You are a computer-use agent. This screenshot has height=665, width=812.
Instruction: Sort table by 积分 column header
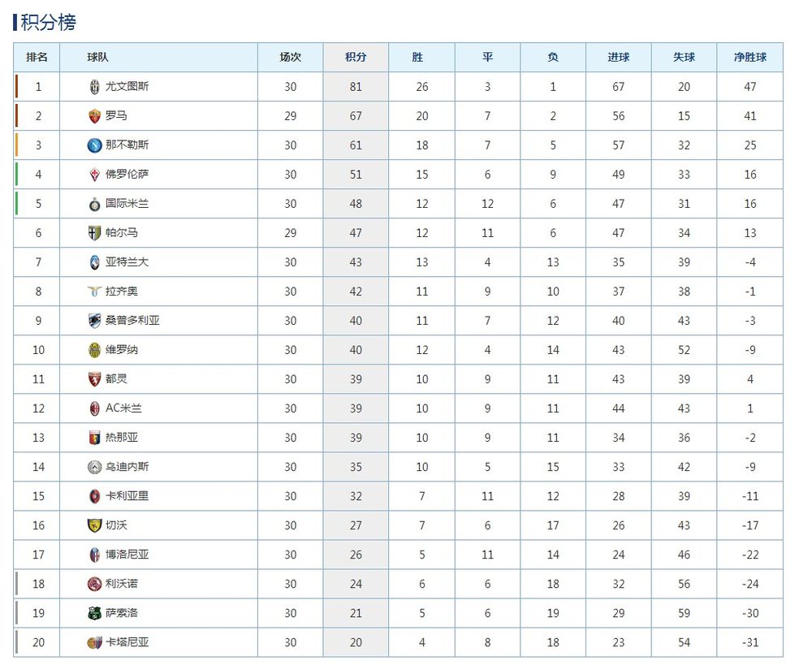(356, 57)
